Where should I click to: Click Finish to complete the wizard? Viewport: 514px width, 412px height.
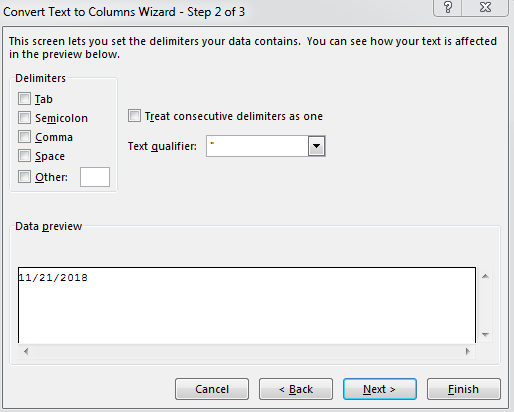pos(464,389)
